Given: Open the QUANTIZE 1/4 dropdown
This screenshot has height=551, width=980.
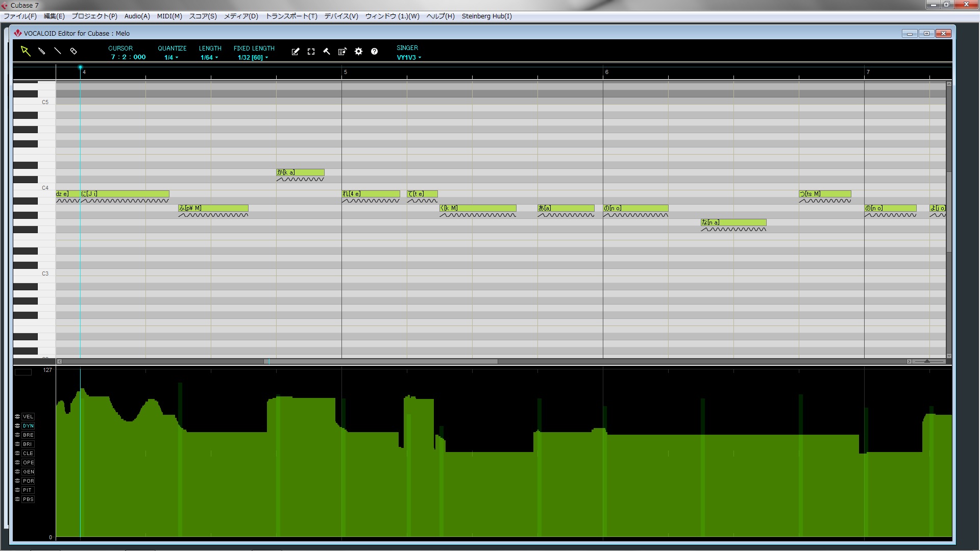Looking at the screenshot, I should click(x=171, y=58).
